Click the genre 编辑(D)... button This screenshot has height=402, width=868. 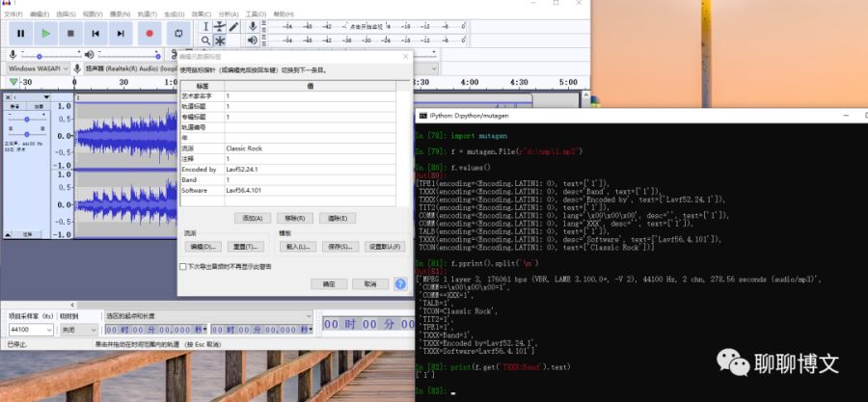pos(203,247)
